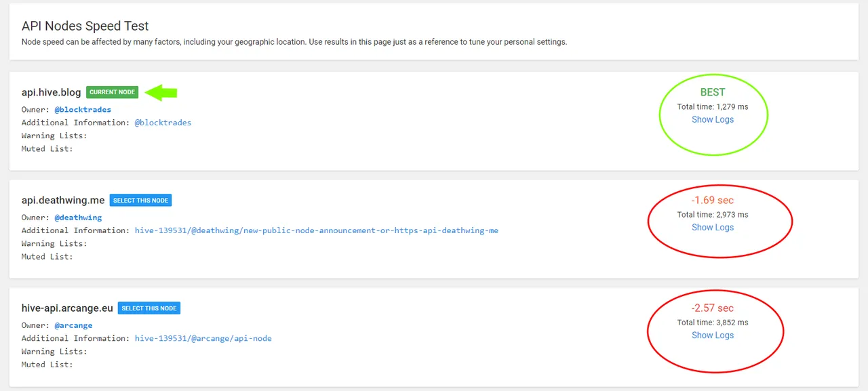Click Muted List label under hive-api.arcange.eu
Image resolution: width=868 pixels, height=391 pixels.
[x=47, y=365]
